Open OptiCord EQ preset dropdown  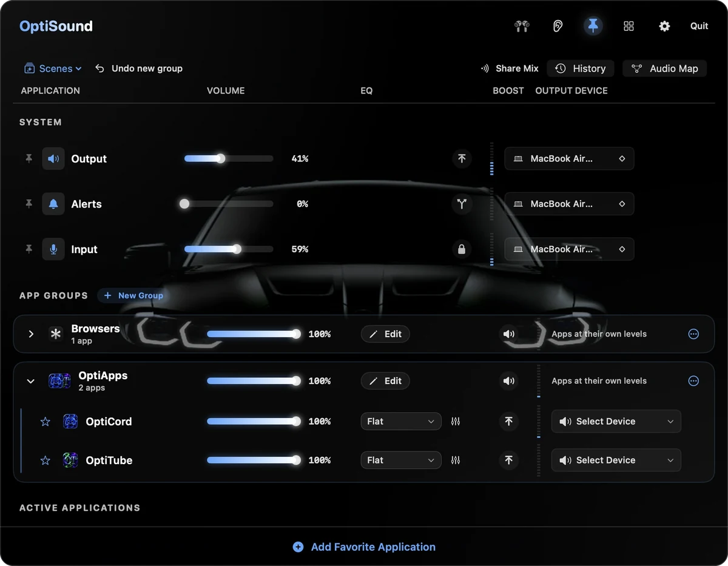pos(401,422)
